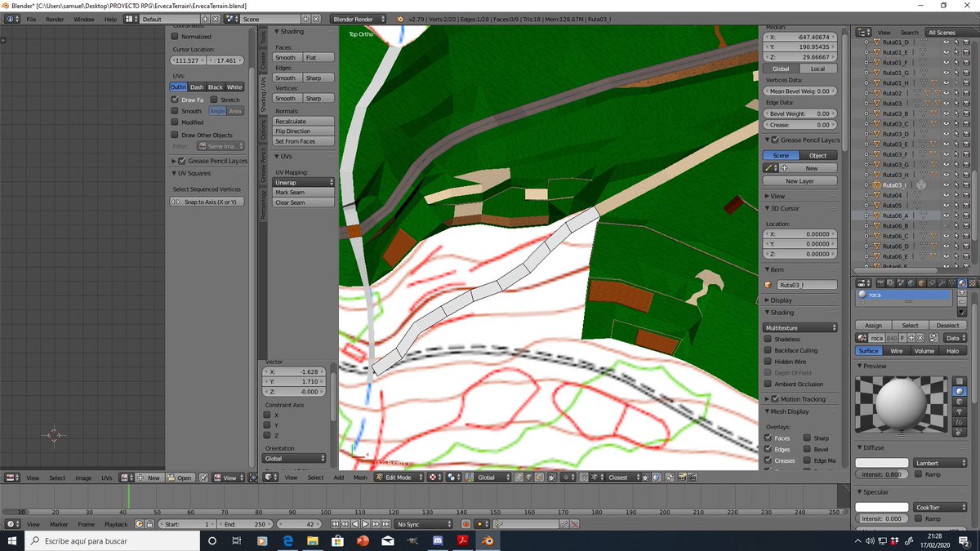Open the Modifiers wrench tab icon

942,283
